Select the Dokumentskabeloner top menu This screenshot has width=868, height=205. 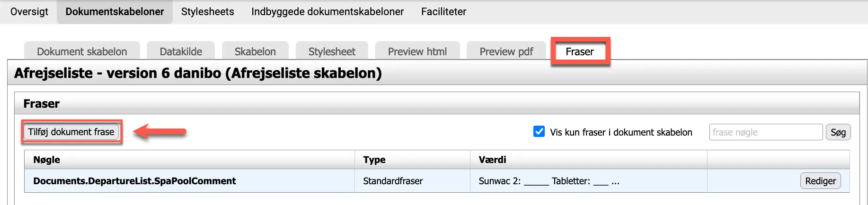(x=115, y=12)
